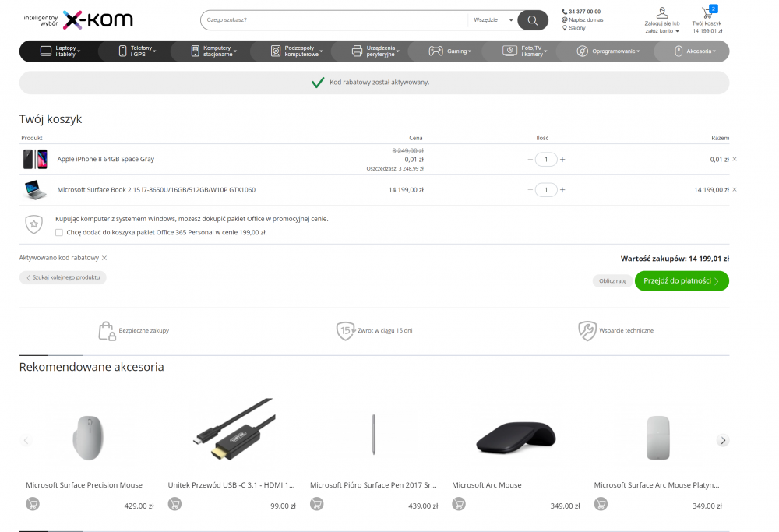Viewport: 779px width, 532px height.
Task: Click the green checkmark in discount banner
Action: coord(318,83)
